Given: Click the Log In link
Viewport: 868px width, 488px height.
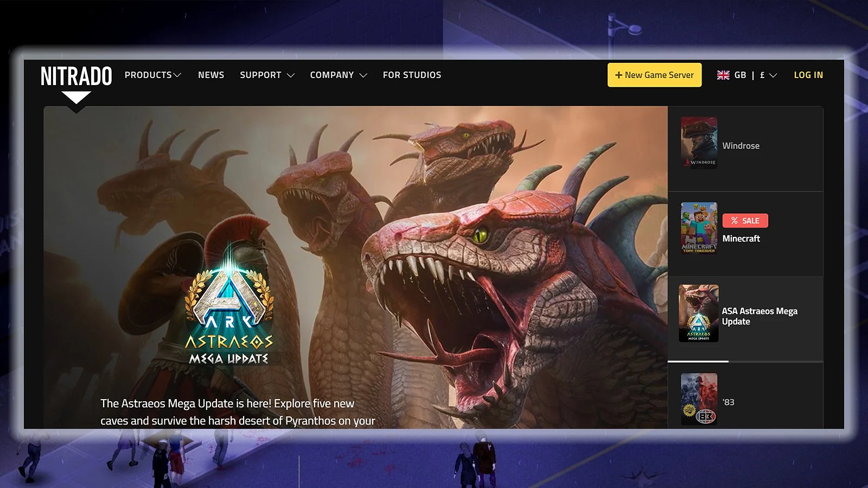Looking at the screenshot, I should pos(808,75).
